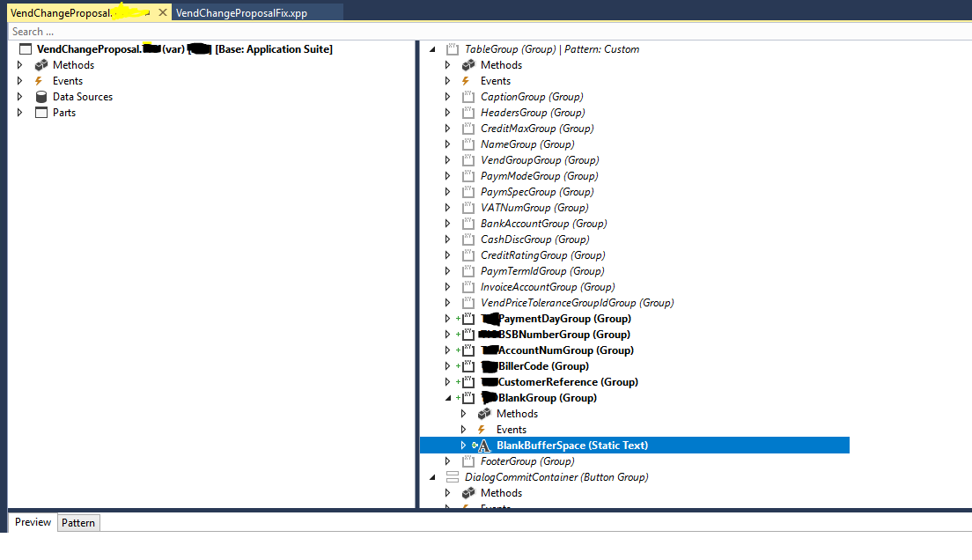Screen dimensions: 972x560
Task: Close the VendChangeProposal document tab
Action: [x=162, y=13]
